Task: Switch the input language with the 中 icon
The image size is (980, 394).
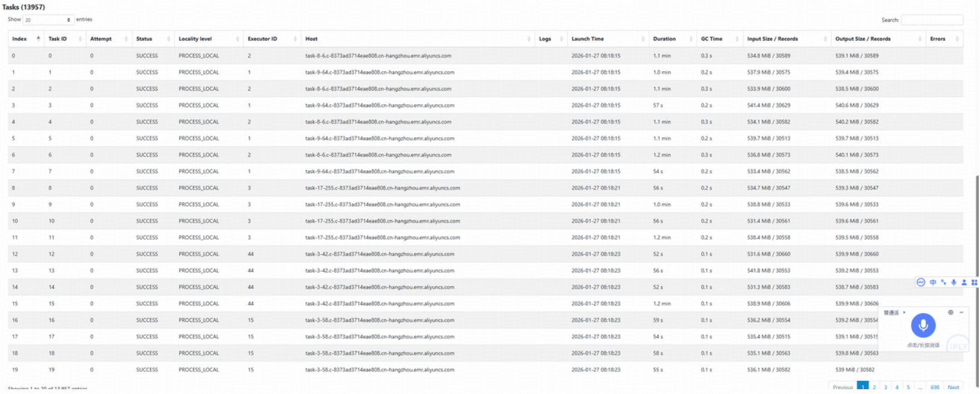Action: pos(933,282)
